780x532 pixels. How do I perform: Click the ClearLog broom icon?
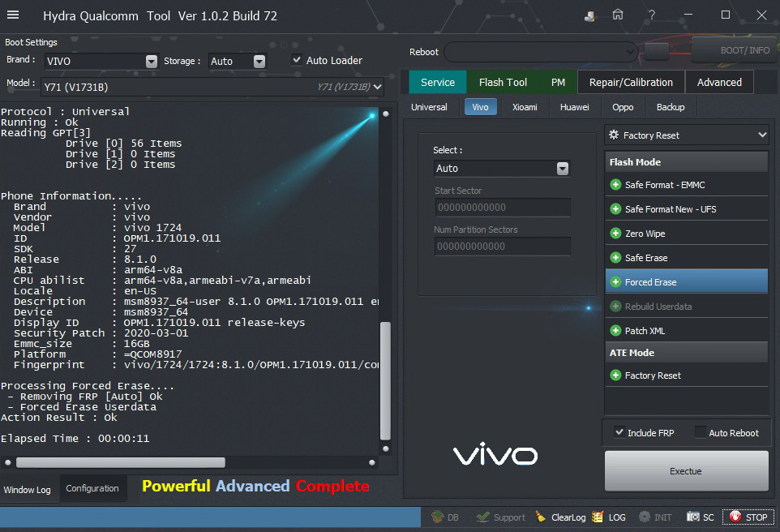(541, 517)
